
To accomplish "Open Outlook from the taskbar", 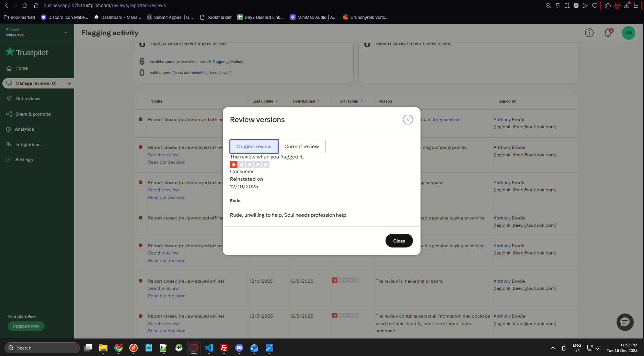I will click(254, 348).
